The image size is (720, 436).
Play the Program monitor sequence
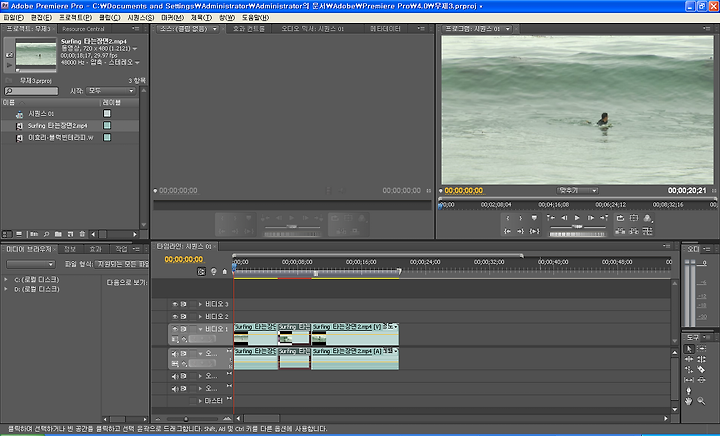coord(577,218)
